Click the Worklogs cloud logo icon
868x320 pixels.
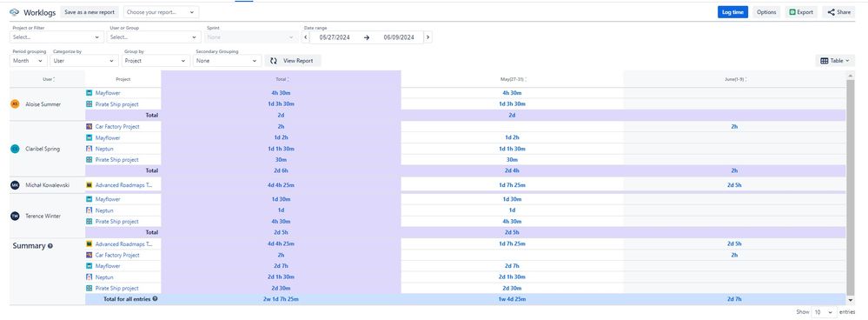coord(15,12)
